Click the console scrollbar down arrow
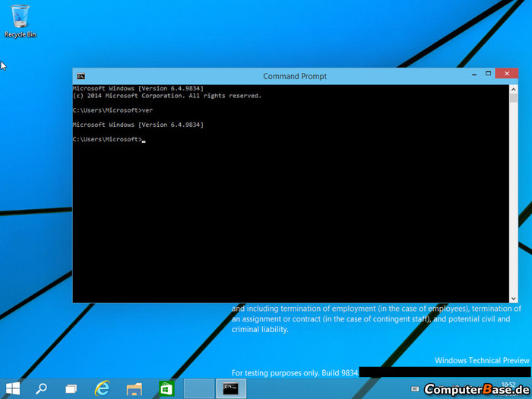The height and width of the screenshot is (399, 532). tap(512, 297)
